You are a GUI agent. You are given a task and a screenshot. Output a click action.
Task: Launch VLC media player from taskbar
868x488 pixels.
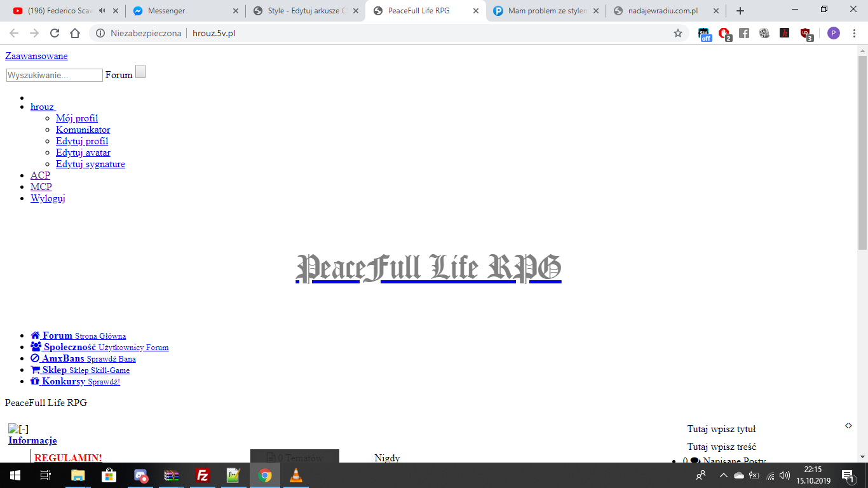[296, 475]
